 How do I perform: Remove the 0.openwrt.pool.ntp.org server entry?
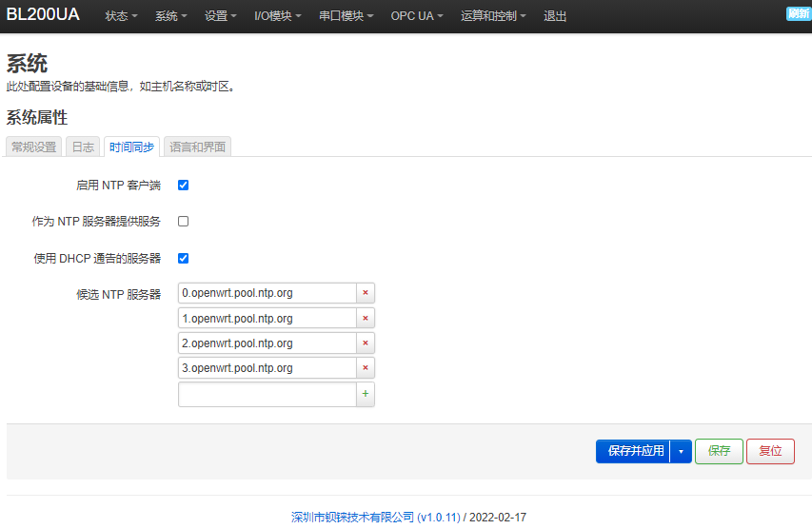366,293
